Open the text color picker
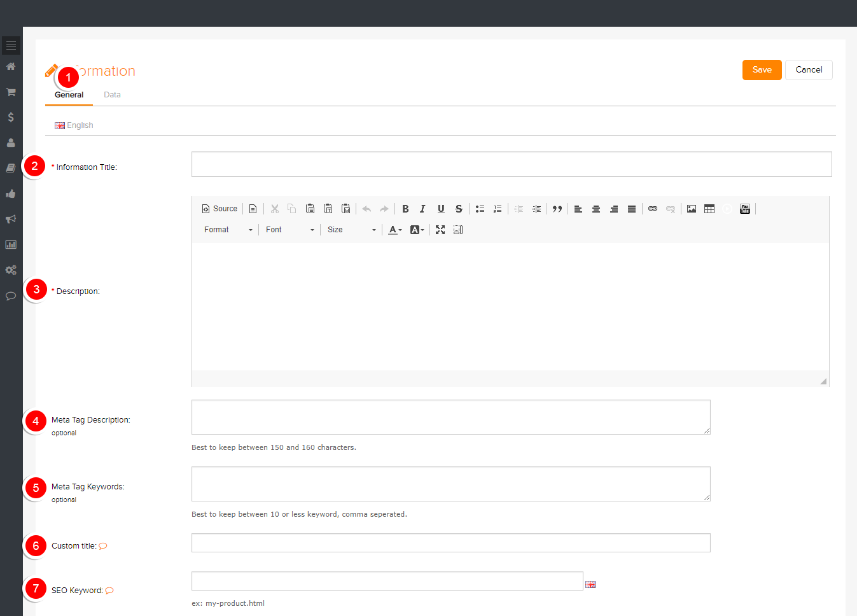 [394, 230]
